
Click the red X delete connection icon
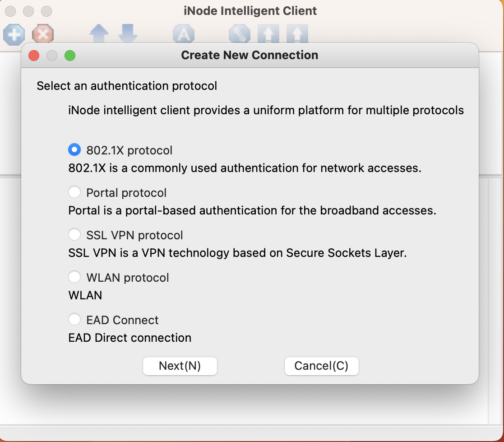click(43, 33)
